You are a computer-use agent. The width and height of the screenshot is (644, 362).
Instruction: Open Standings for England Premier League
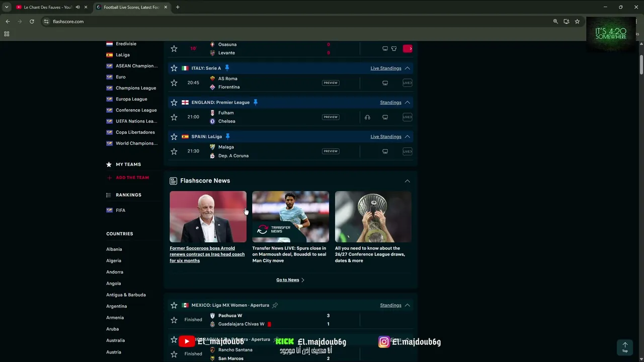click(x=391, y=103)
